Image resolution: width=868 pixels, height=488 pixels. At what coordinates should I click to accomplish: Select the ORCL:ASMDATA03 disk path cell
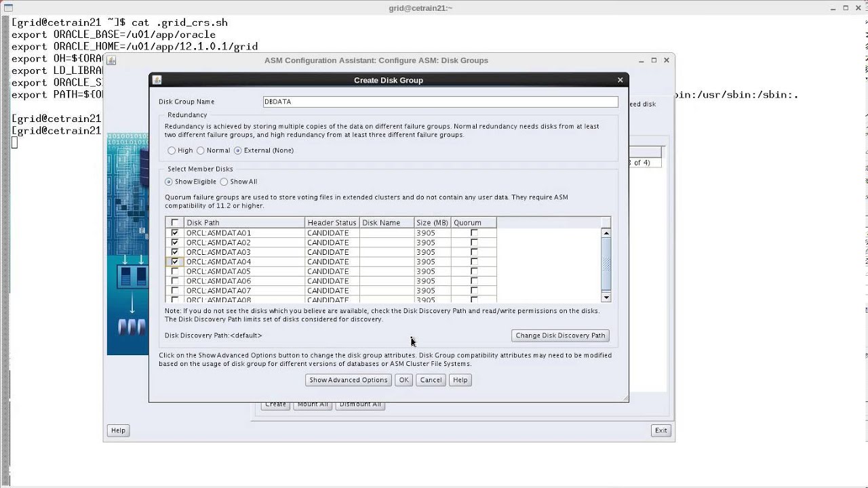click(244, 252)
